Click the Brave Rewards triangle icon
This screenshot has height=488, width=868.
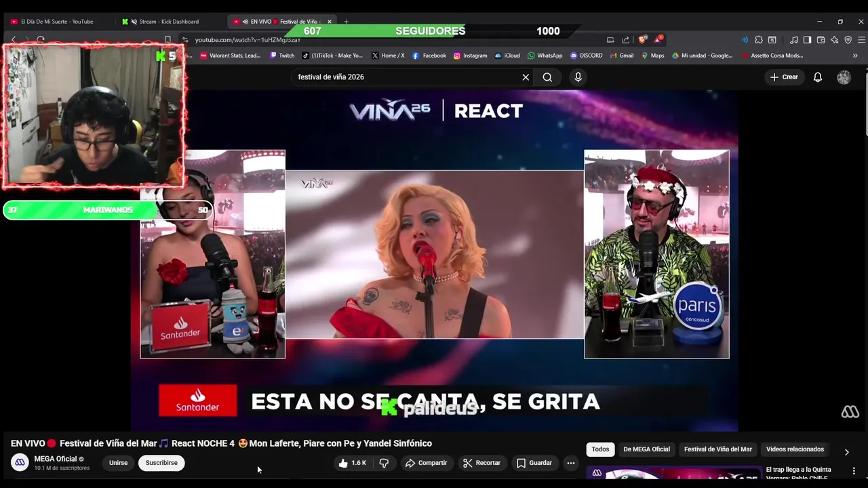657,40
